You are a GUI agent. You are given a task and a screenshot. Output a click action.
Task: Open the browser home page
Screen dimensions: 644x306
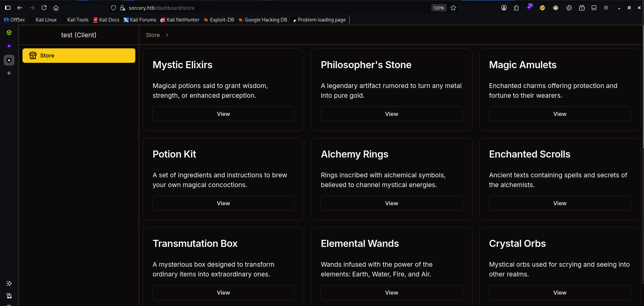tap(56, 8)
